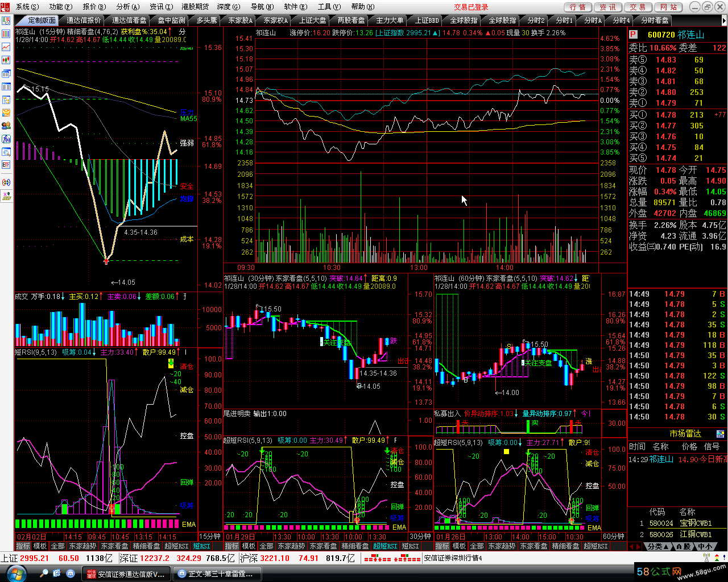Click the first sidebar icon with the checklist
The height and width of the screenshot is (582, 728).
pyautogui.click(x=6, y=20)
